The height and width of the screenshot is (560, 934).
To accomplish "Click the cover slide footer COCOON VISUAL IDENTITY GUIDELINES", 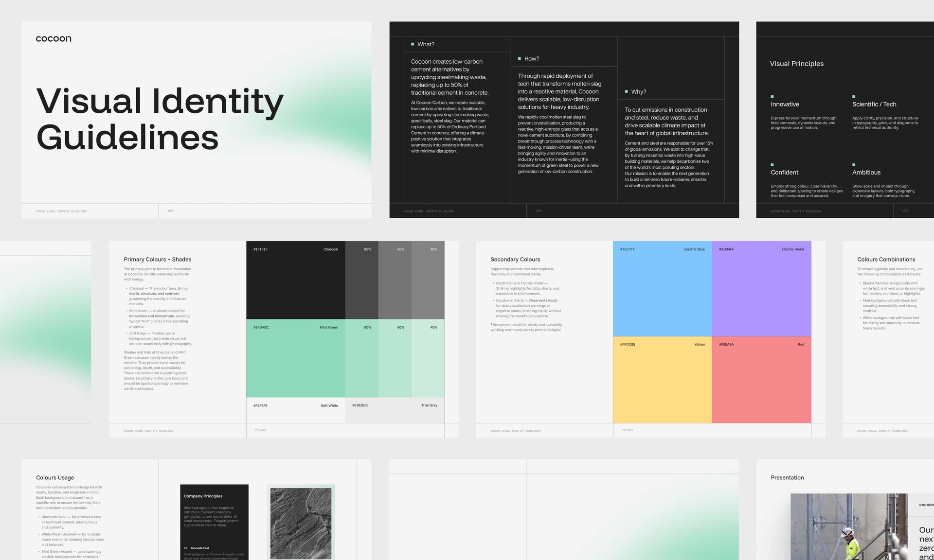I will (x=61, y=211).
